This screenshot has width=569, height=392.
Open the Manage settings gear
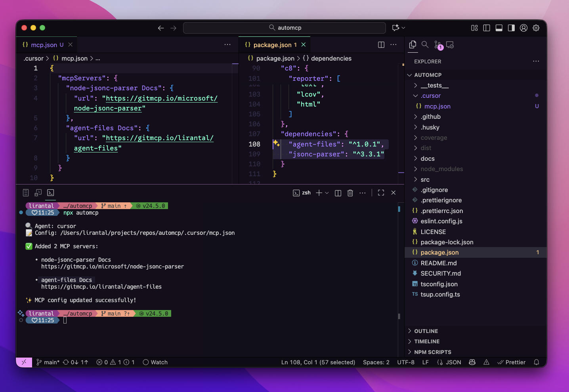[536, 28]
